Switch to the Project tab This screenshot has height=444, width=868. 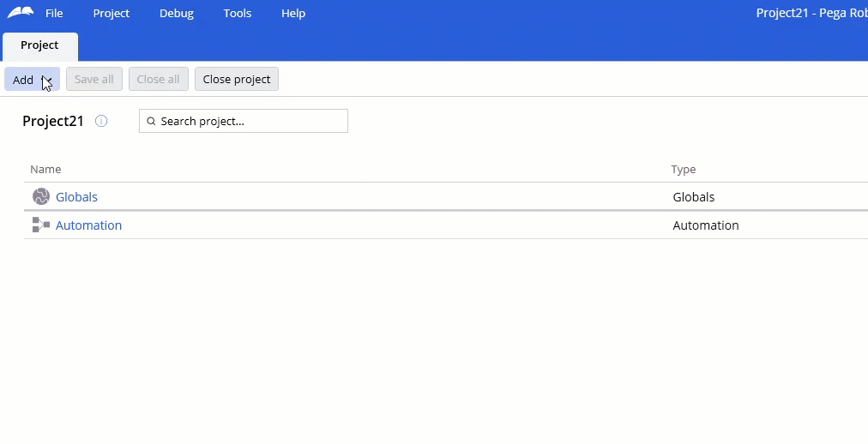click(39, 46)
